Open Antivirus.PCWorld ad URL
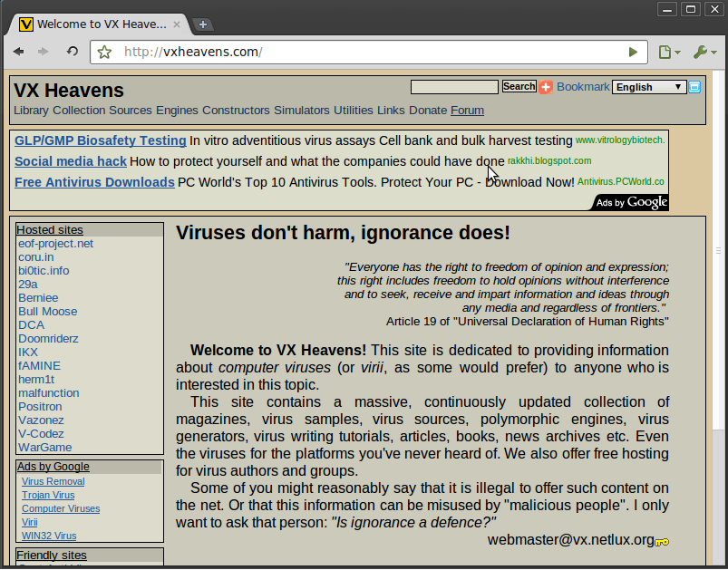The width and height of the screenshot is (728, 570). (x=621, y=182)
